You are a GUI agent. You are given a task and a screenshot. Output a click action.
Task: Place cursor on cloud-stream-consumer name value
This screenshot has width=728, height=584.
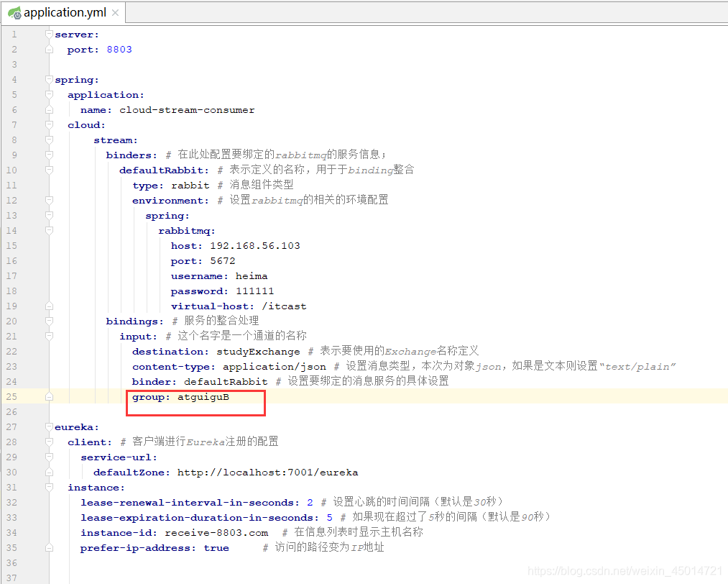187,110
